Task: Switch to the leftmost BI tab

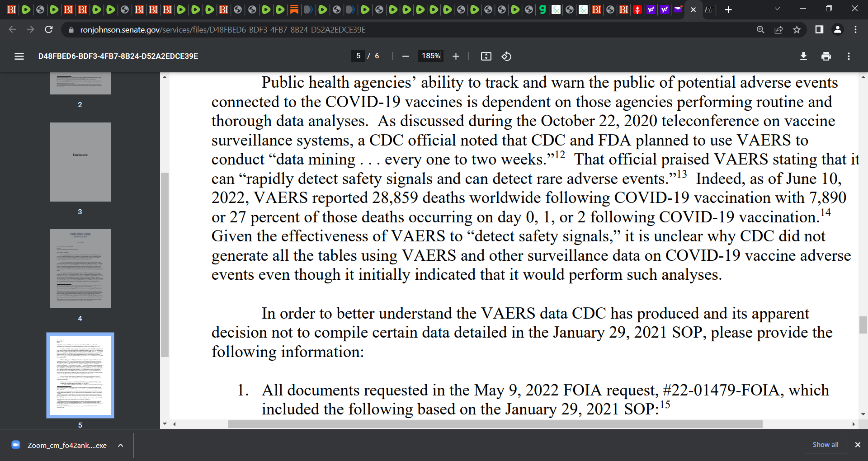Action: point(12,9)
